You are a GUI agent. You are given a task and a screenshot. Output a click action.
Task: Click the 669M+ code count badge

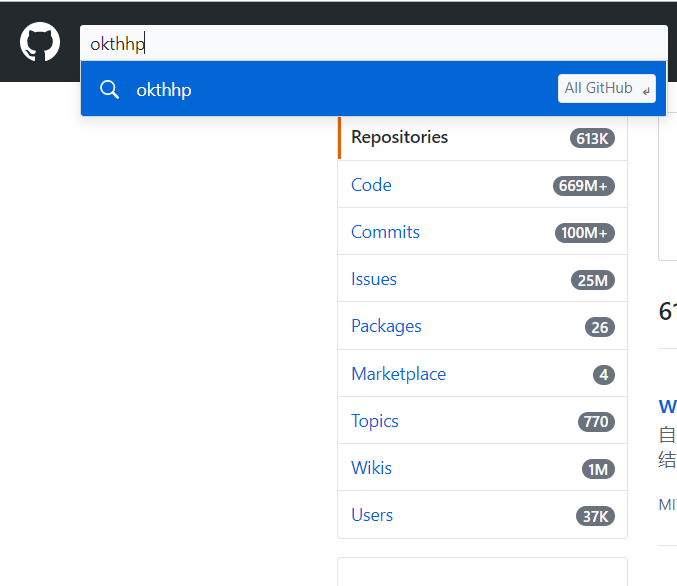(584, 186)
